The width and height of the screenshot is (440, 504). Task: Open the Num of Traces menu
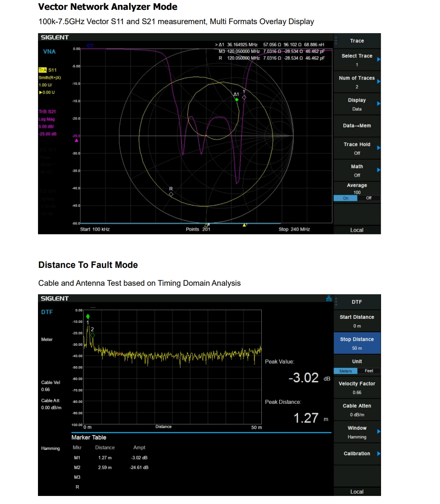click(357, 82)
